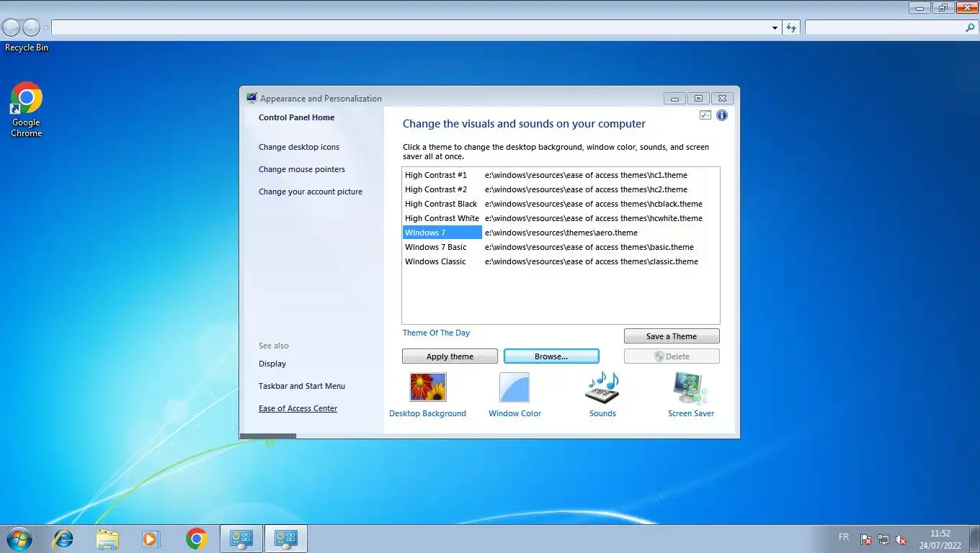Screen dimensions: 980x553
Task: Launch Windows Media Player from taskbar
Action: point(151,539)
